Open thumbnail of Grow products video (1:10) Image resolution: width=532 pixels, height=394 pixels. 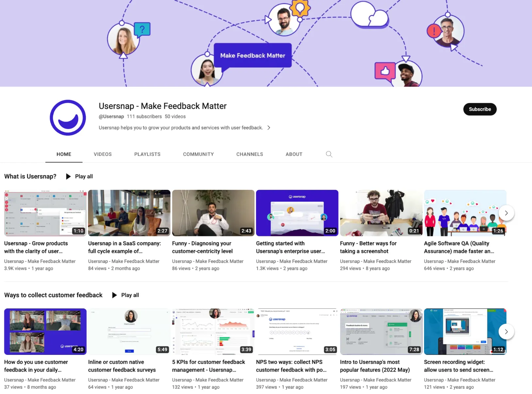[x=45, y=213]
